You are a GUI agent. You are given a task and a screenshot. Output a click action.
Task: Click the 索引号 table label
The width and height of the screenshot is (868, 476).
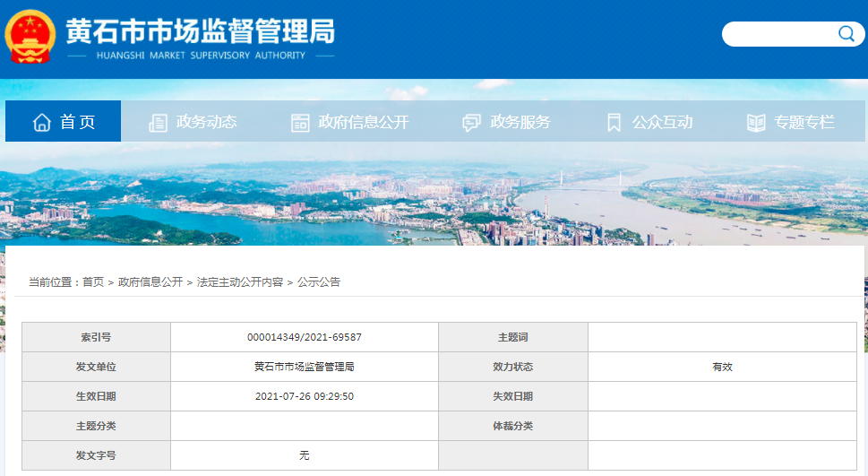tap(96, 337)
